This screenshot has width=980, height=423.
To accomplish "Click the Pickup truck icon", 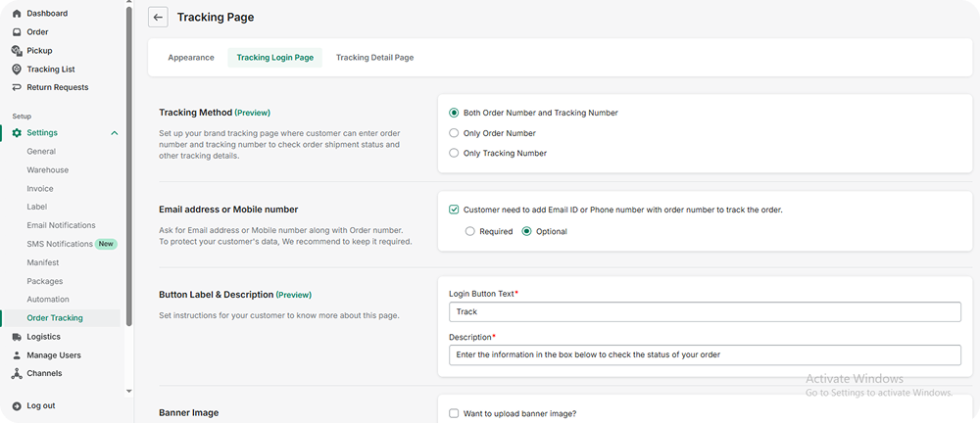I will [17, 51].
